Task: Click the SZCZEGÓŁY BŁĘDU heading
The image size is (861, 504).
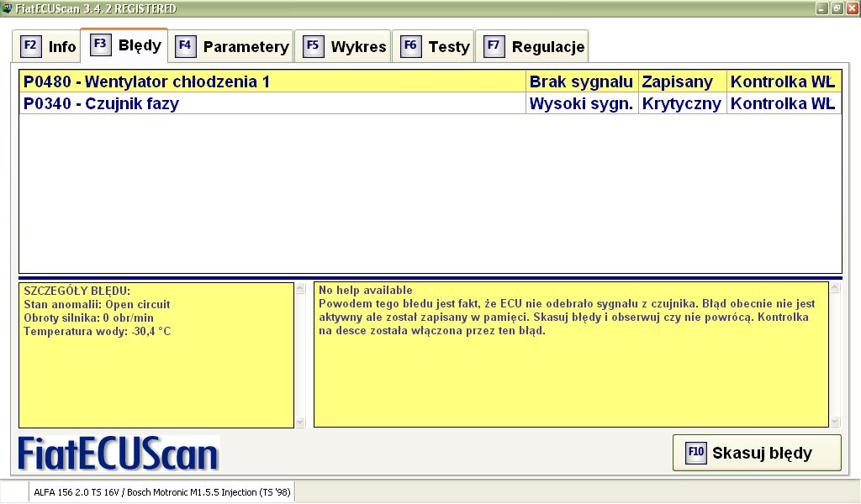Action: tap(77, 291)
